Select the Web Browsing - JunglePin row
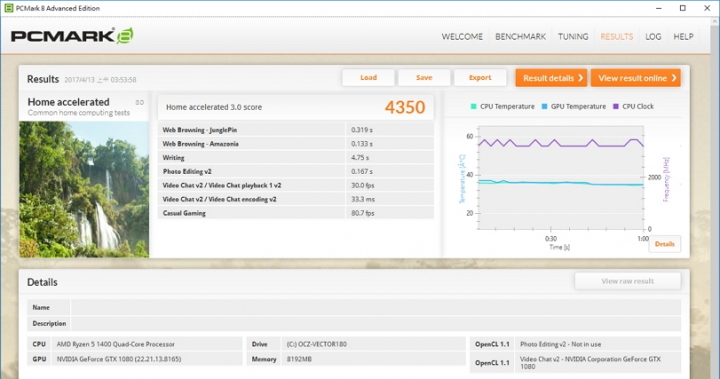Image resolution: width=720 pixels, height=379 pixels. pyautogui.click(x=296, y=130)
